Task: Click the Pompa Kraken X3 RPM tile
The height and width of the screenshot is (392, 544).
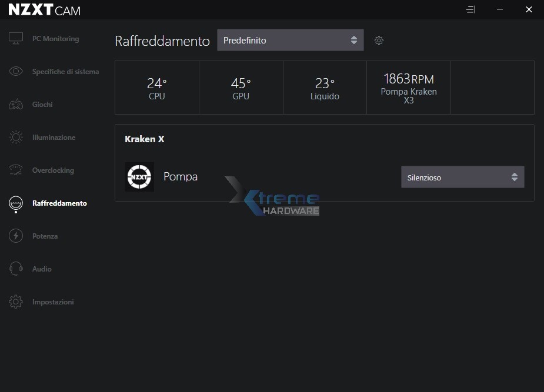Action: tap(409, 88)
